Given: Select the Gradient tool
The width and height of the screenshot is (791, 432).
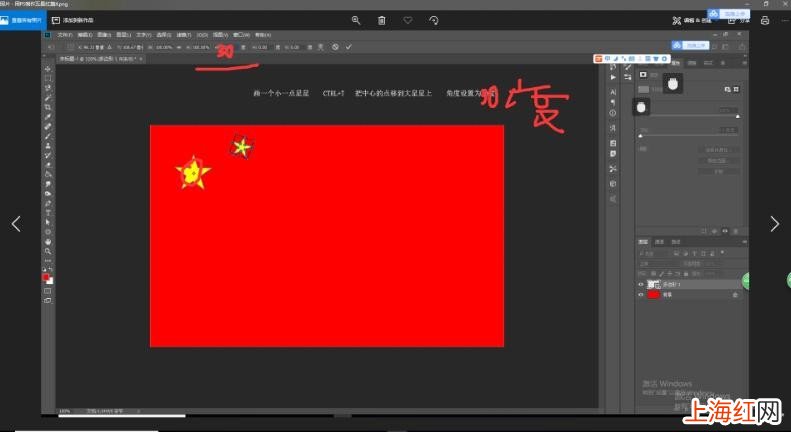Looking at the screenshot, I should tap(48, 174).
